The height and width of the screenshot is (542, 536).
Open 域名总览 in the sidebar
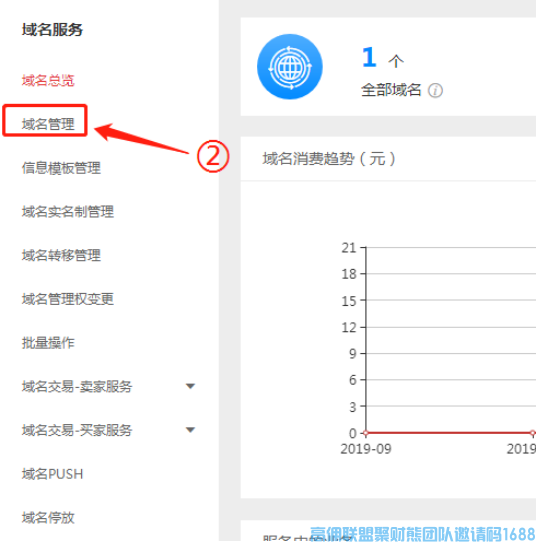tap(48, 80)
